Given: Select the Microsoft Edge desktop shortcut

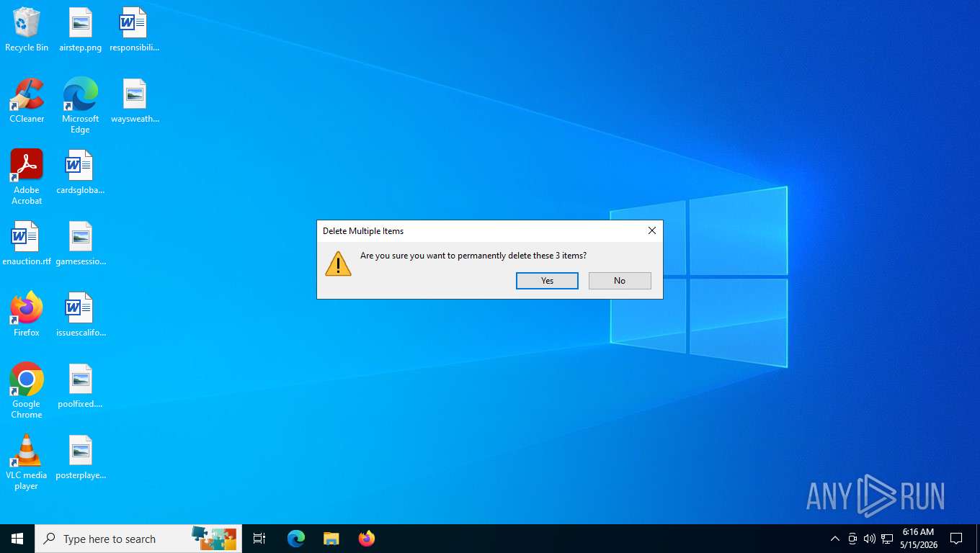Looking at the screenshot, I should (81, 106).
